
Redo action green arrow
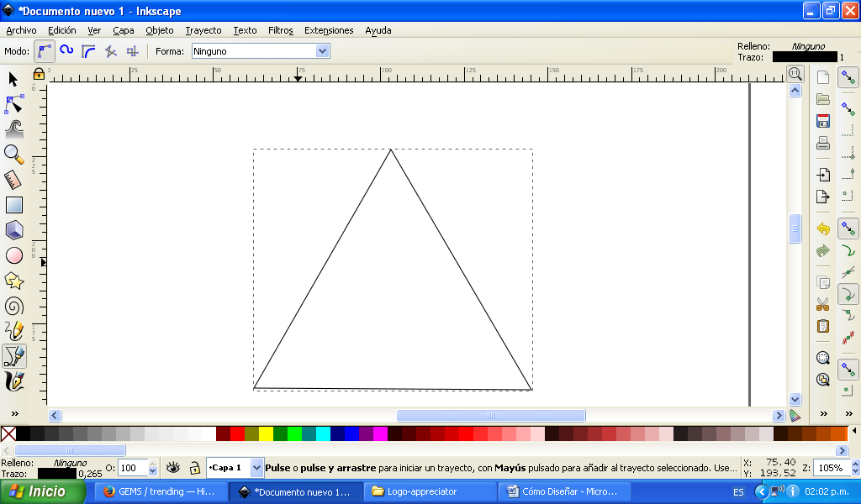click(822, 250)
